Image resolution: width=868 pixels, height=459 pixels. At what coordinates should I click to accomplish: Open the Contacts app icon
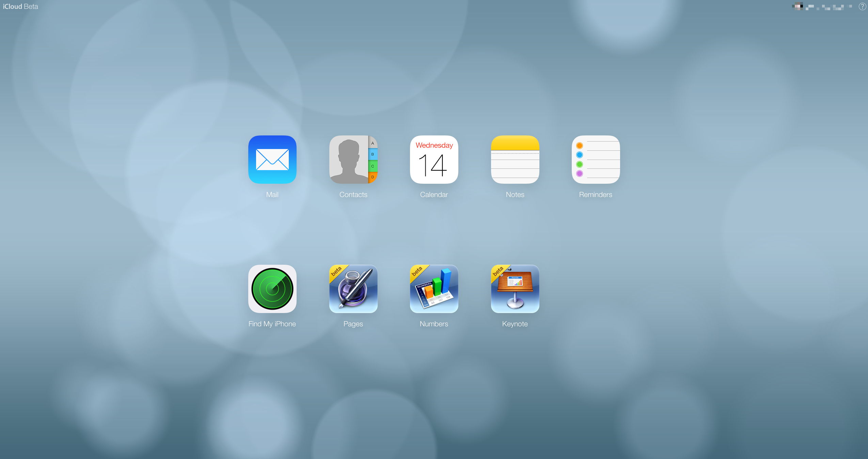(353, 159)
